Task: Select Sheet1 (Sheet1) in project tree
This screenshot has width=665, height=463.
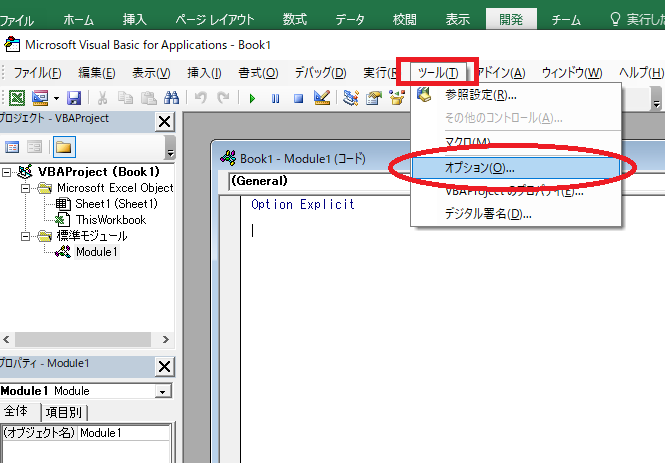Action: [116, 204]
